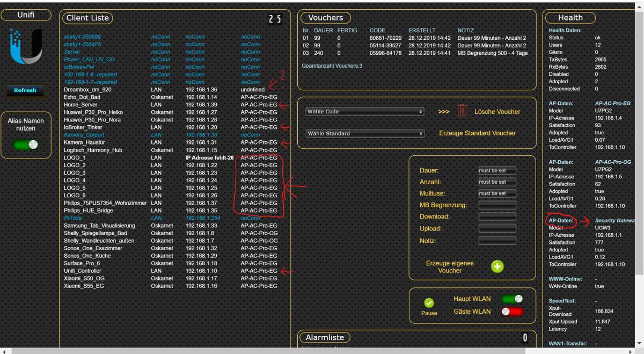Click 'IP Adresse fehlt-26' for LOGO_1
644x354 pixels.
pyautogui.click(x=209, y=158)
